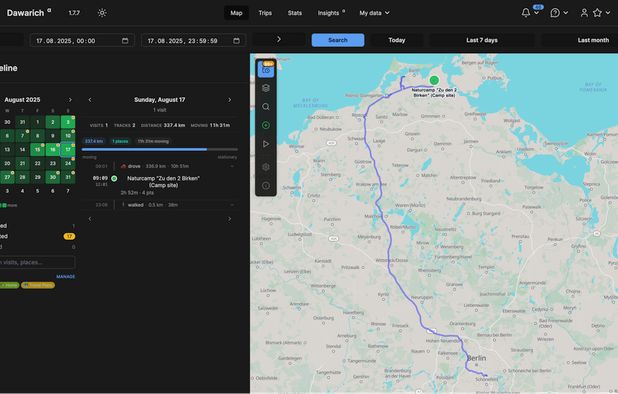Click the yellow 17 count badge
This screenshot has width=618, height=394.
click(69, 236)
